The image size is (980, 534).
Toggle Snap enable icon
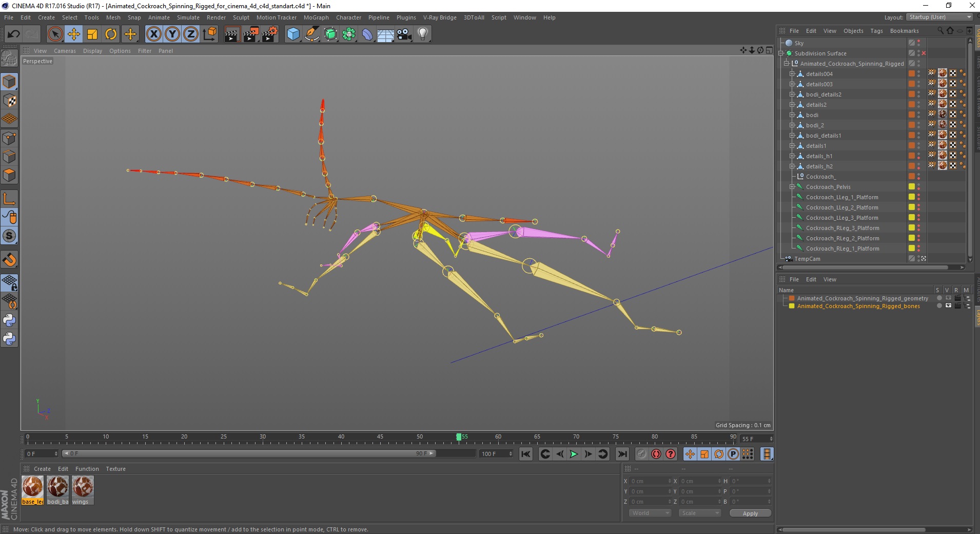[9, 236]
